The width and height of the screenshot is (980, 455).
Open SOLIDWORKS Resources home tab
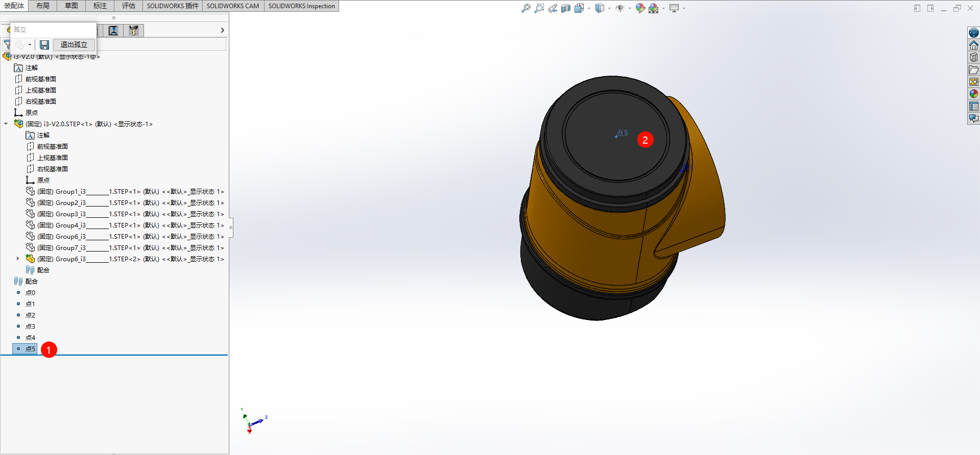974,45
